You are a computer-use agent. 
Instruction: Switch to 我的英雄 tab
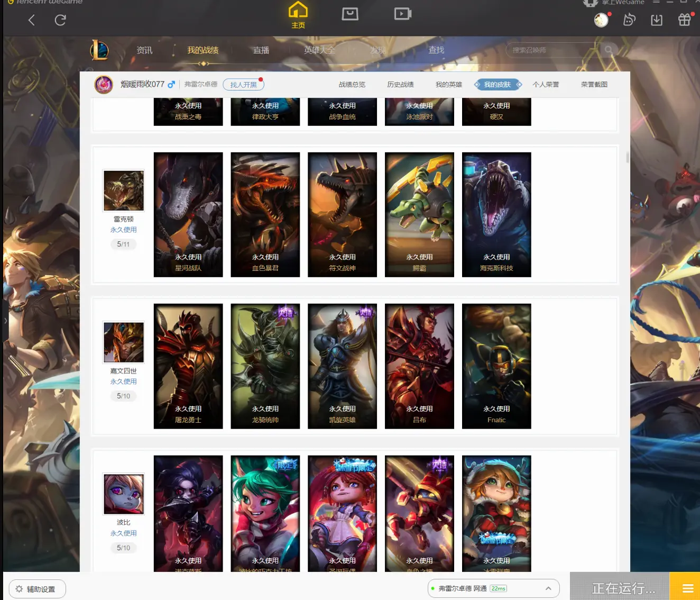(x=449, y=85)
